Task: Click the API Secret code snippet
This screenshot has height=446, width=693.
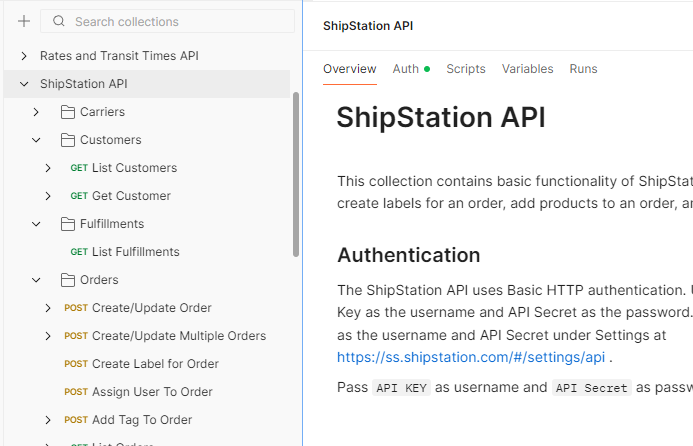Action: coord(592,388)
